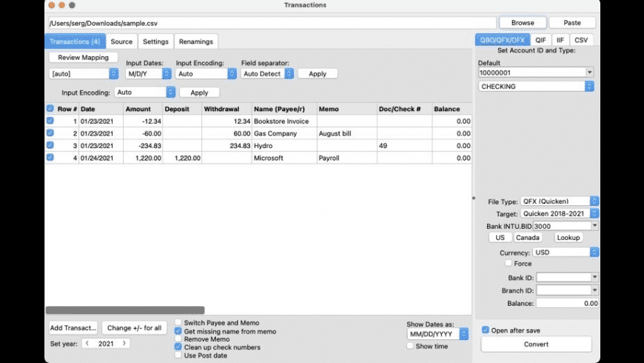Enable the Remove Memo checkbox
Screen dimensions: 644x363
pyautogui.click(x=178, y=339)
